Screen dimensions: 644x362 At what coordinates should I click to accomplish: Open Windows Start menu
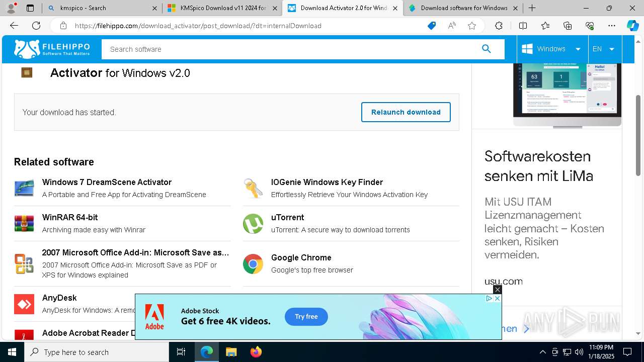12,352
